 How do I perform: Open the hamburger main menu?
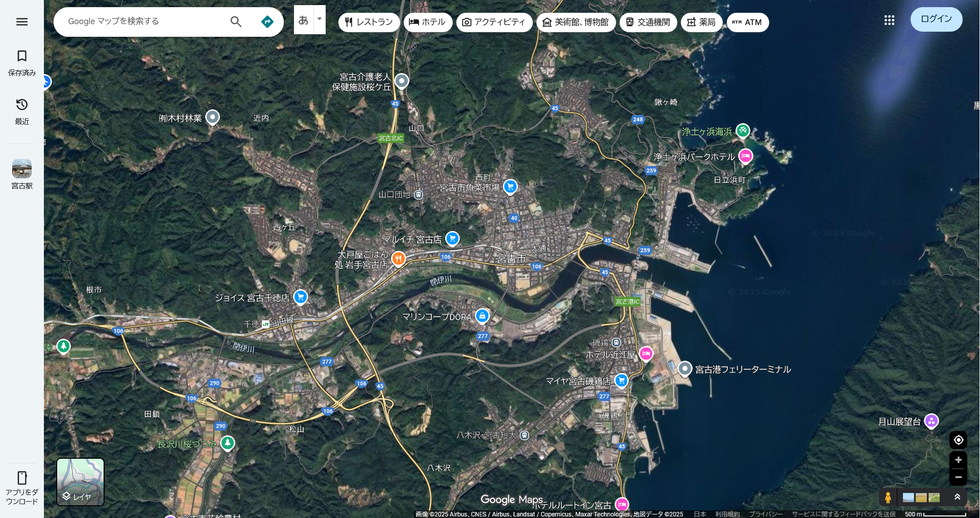22,21
